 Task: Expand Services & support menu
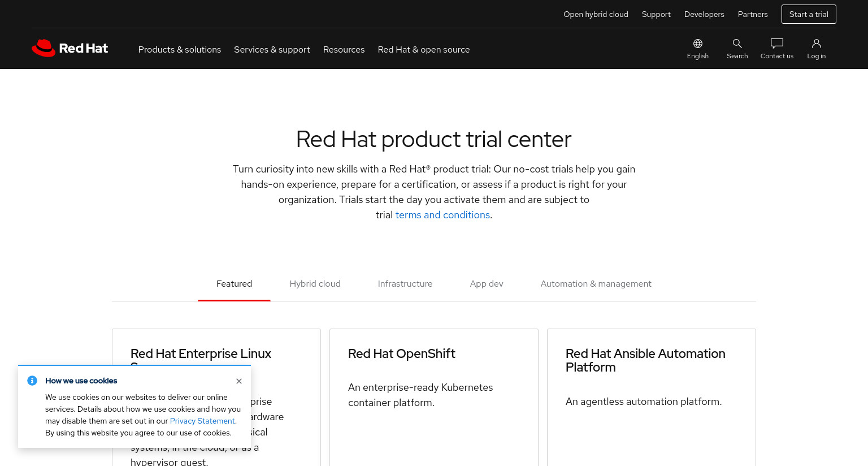click(x=272, y=50)
